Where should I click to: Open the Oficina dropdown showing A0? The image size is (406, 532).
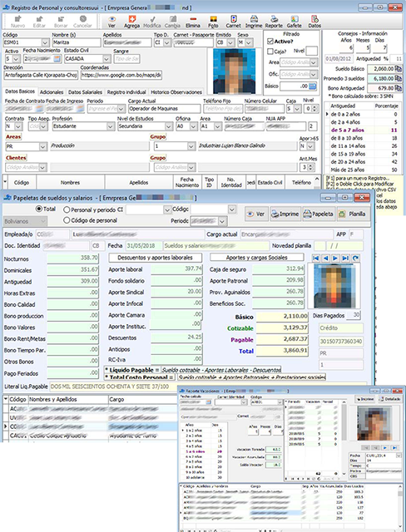pyautogui.click(x=194, y=126)
